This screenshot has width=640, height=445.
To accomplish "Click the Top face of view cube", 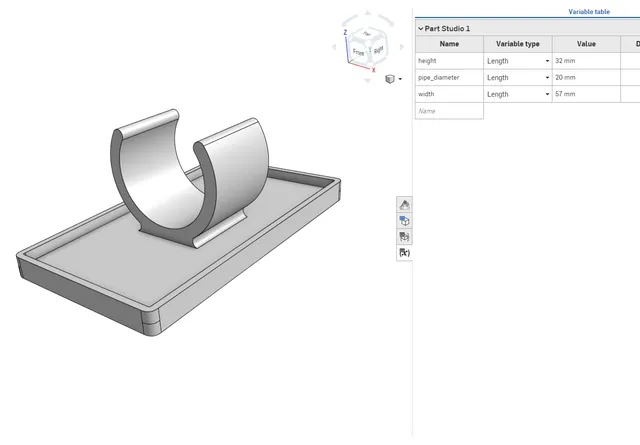I will click(367, 34).
